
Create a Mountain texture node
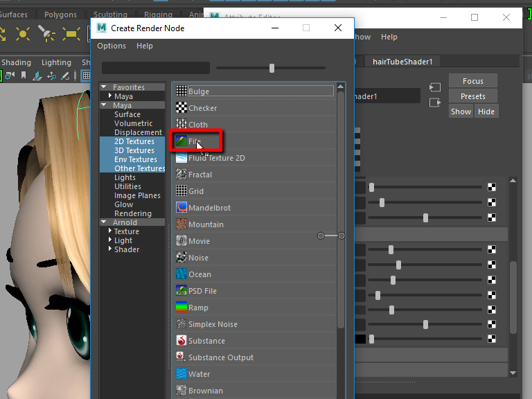[254, 224]
